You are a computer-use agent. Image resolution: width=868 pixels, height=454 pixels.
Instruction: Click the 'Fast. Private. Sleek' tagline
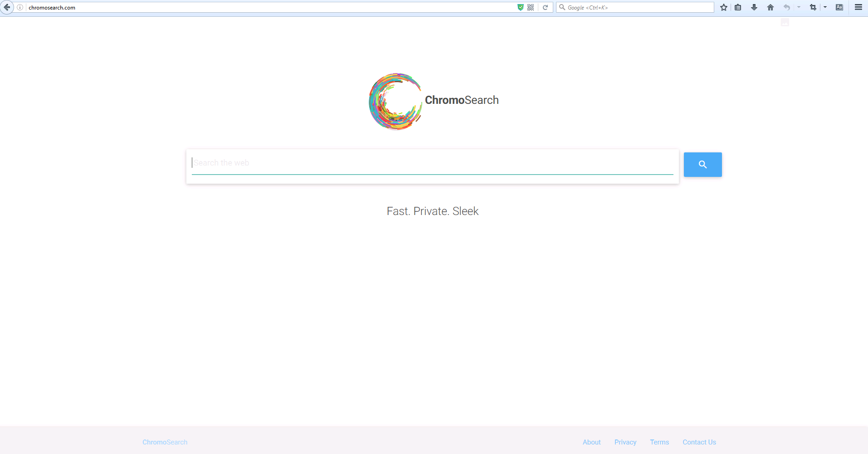433,211
